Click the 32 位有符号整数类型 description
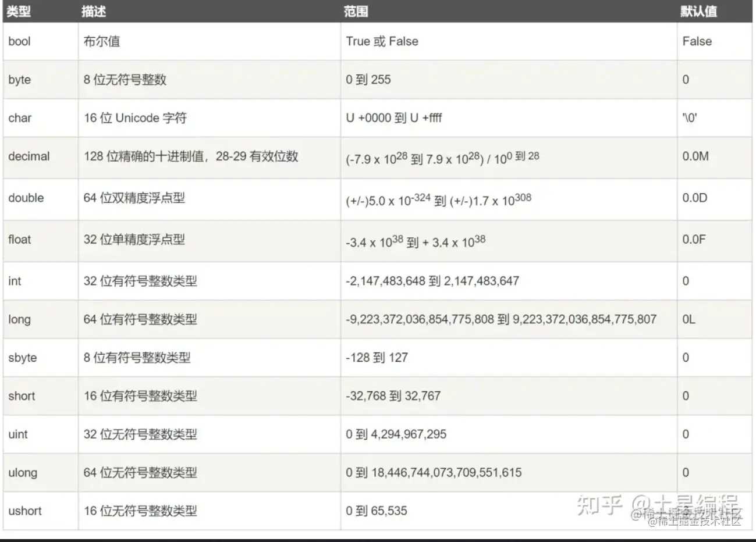The image size is (756, 542). coord(140,281)
